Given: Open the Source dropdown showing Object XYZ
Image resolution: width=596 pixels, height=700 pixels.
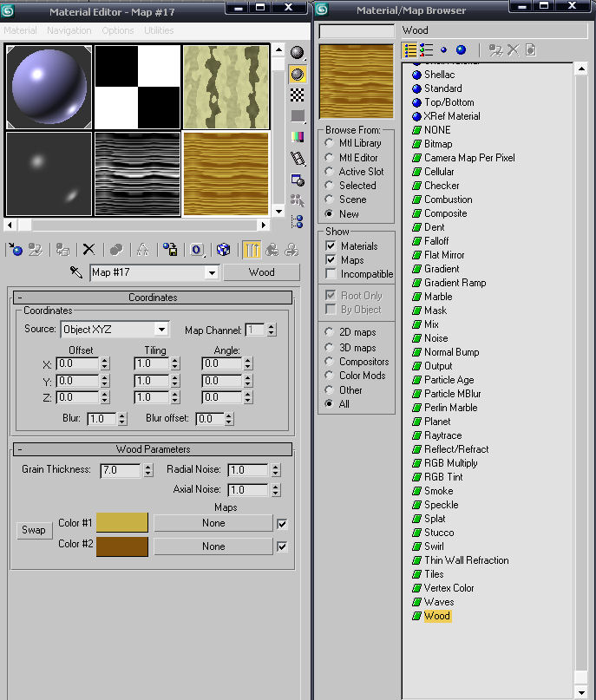Looking at the screenshot, I should (x=161, y=330).
